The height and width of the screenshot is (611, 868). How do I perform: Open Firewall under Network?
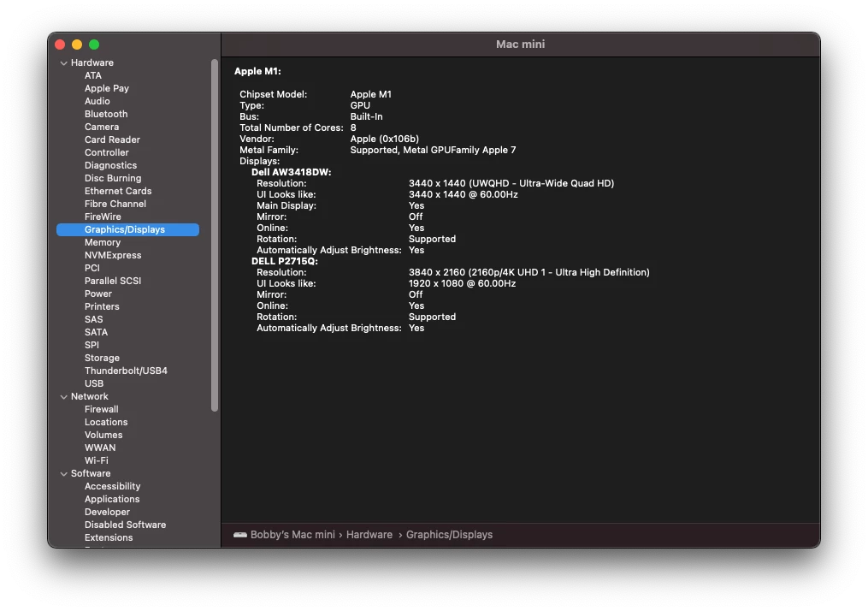point(101,409)
